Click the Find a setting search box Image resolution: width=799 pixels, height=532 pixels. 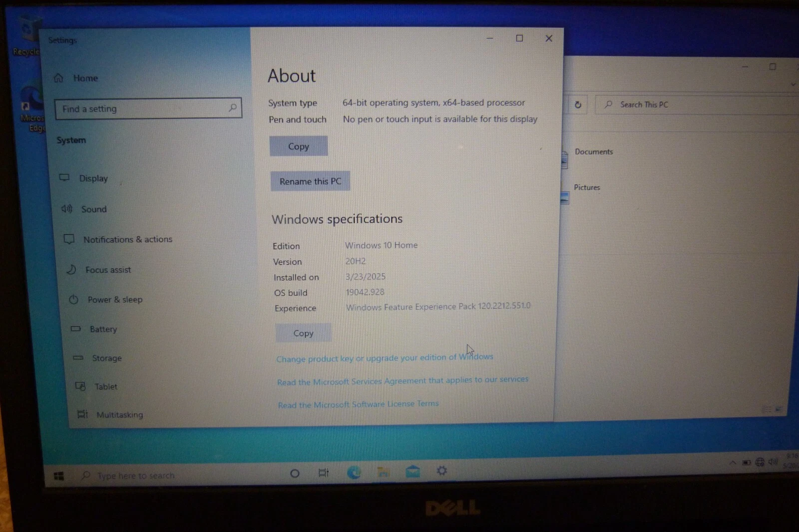[x=148, y=108]
